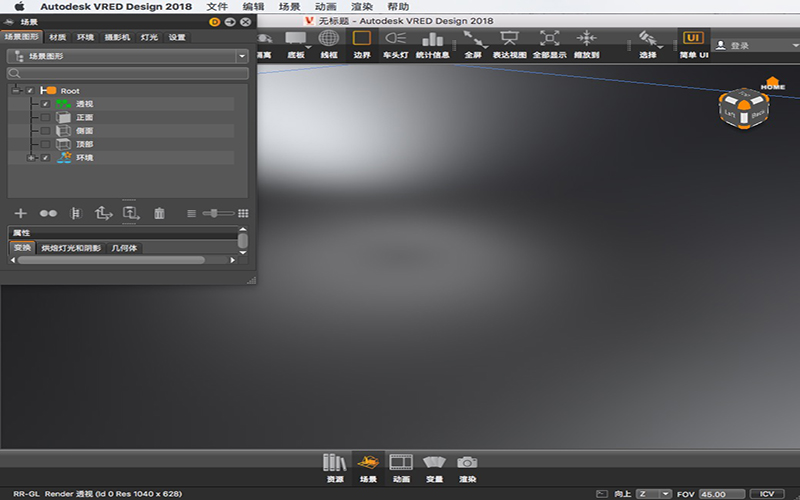The height and width of the screenshot is (500, 800).
Task: Open 底板 small dropdown arrow
Action: click(x=308, y=47)
